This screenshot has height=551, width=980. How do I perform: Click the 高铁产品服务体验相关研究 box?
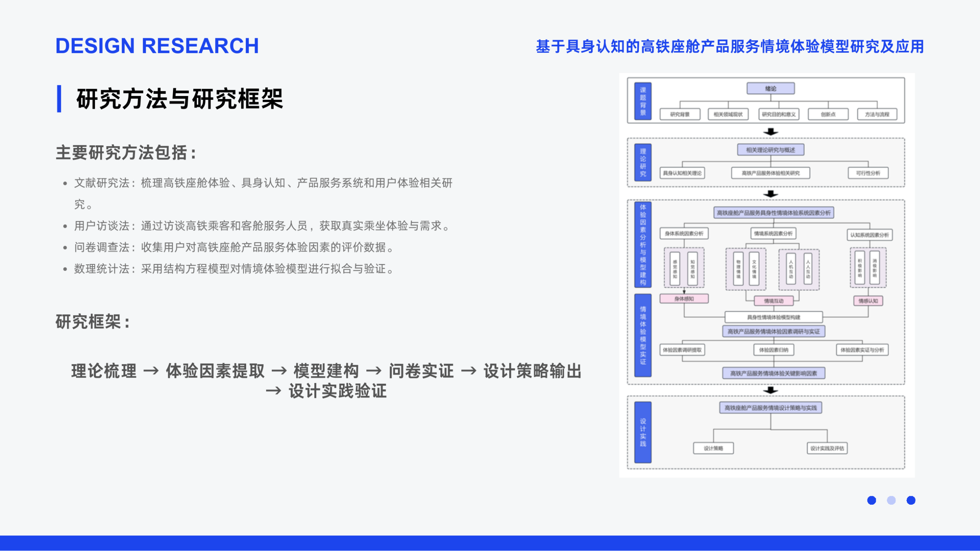click(x=771, y=173)
